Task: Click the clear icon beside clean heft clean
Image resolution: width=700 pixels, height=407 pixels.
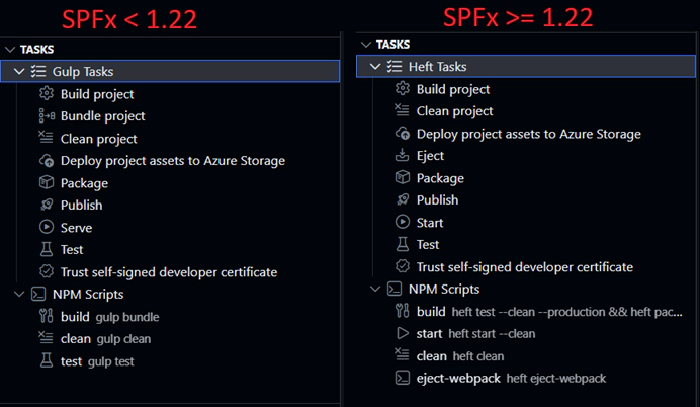Action: pyautogui.click(x=402, y=355)
